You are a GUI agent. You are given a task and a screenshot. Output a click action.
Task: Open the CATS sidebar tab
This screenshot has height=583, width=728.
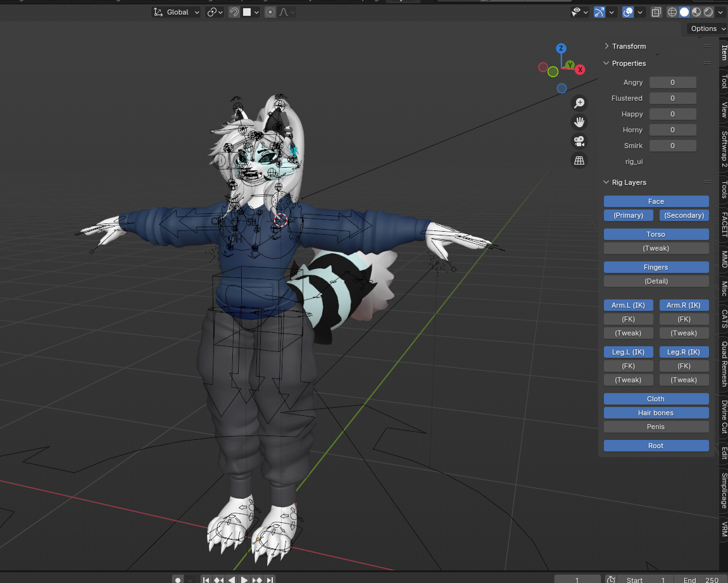724,319
